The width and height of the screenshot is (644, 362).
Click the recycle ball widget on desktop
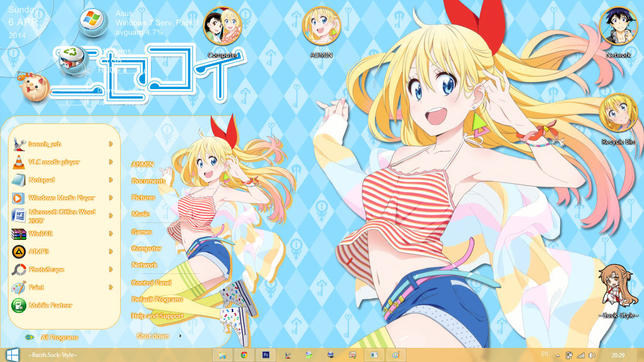click(x=74, y=62)
